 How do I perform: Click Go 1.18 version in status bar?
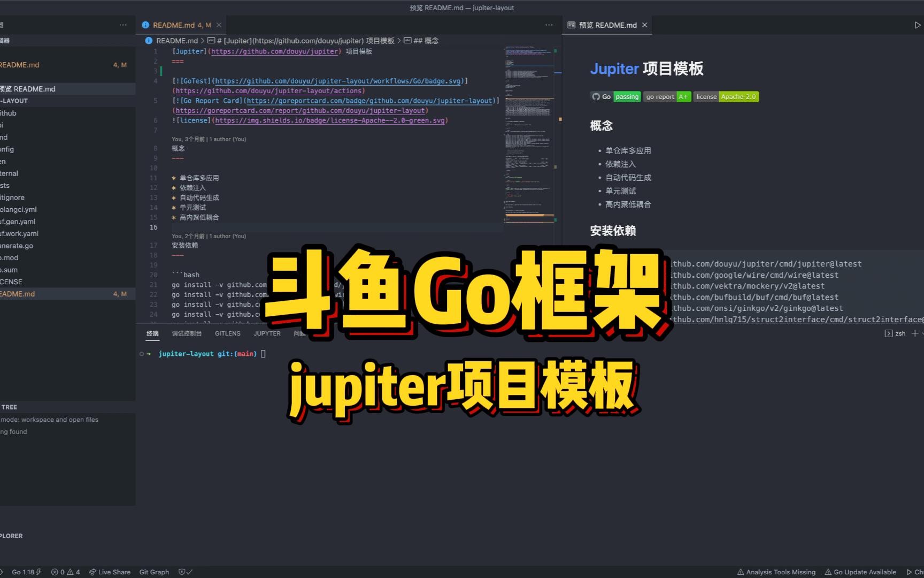[26, 572]
